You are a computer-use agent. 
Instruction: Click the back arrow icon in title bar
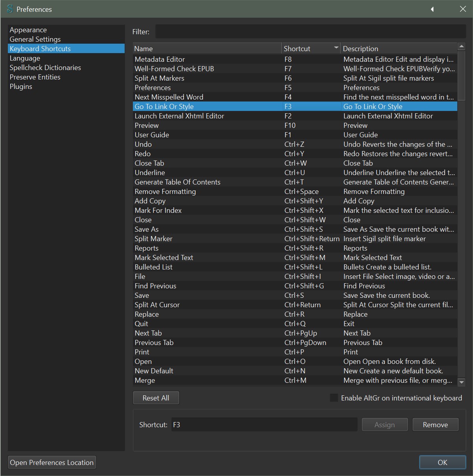(432, 9)
